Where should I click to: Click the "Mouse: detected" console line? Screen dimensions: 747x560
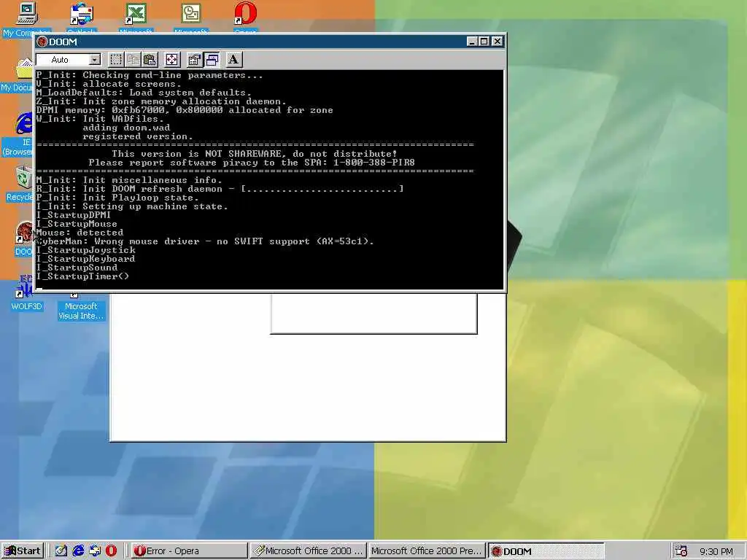[x=80, y=233]
